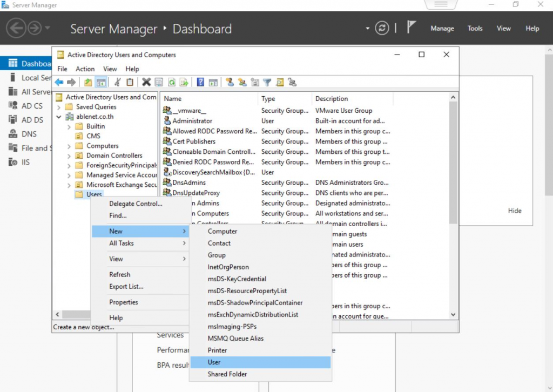Click the Server Manager refresh circle icon
The width and height of the screenshot is (553, 392).
(x=382, y=28)
